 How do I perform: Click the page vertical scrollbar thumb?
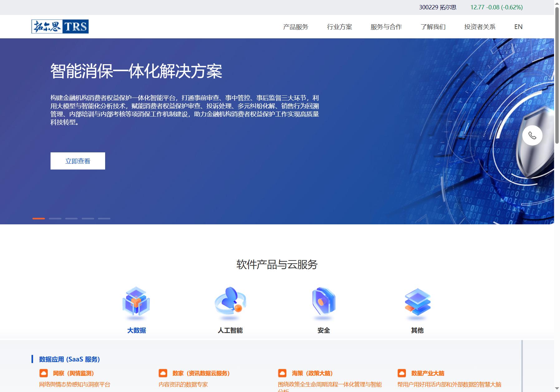point(557,75)
